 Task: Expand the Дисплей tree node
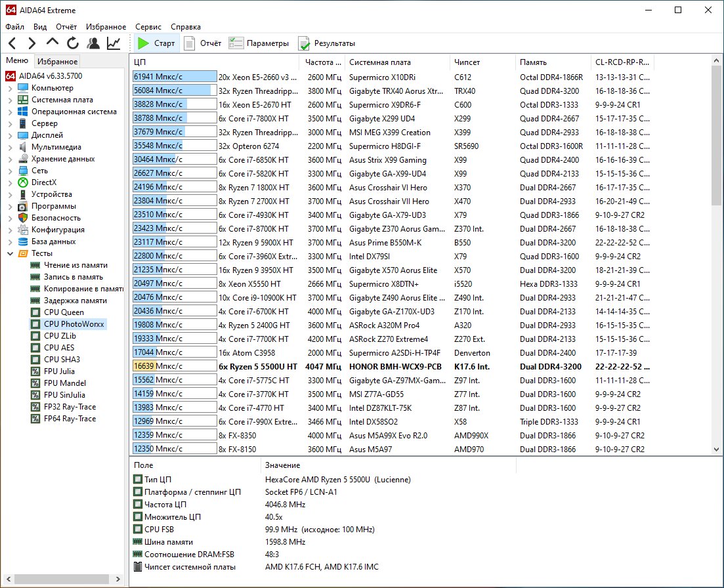tap(10, 136)
